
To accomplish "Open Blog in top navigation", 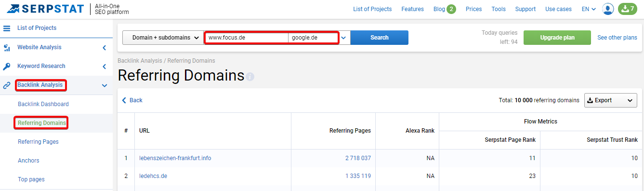I will coord(439,9).
